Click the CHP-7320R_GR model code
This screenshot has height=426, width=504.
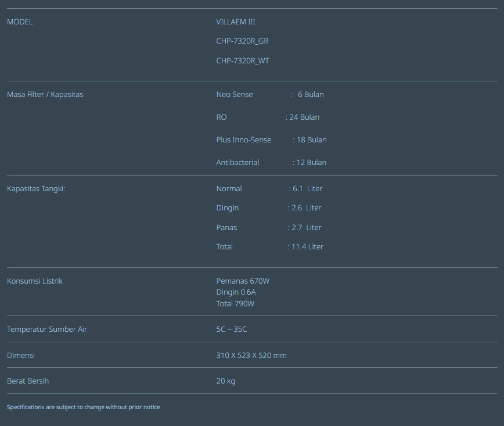click(x=242, y=41)
